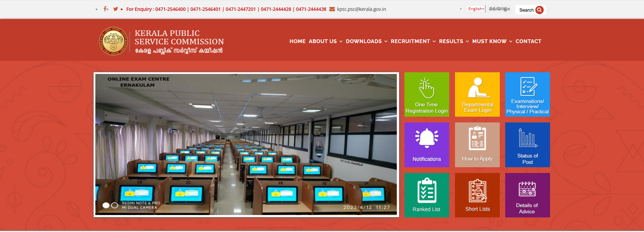Click the Examinations/Interview checklist tile
The height and width of the screenshot is (232, 644).
527,94
